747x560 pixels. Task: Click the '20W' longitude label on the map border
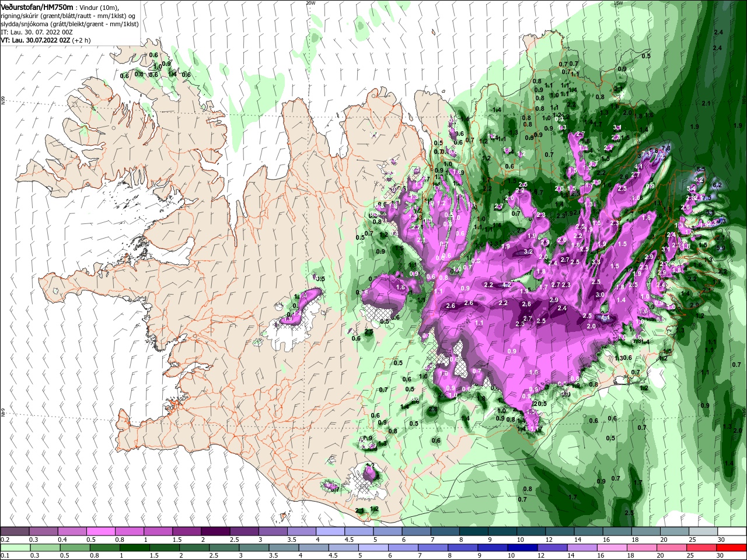[310, 2]
